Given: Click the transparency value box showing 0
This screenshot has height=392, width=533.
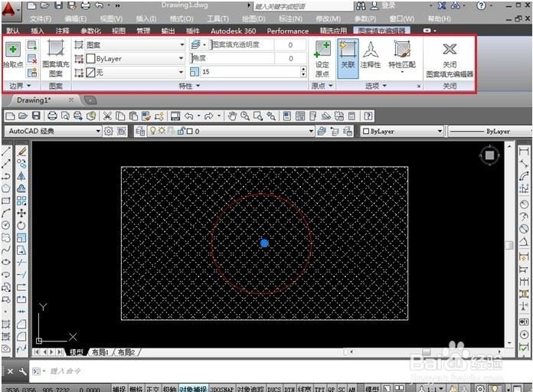Looking at the screenshot, I should pos(290,45).
